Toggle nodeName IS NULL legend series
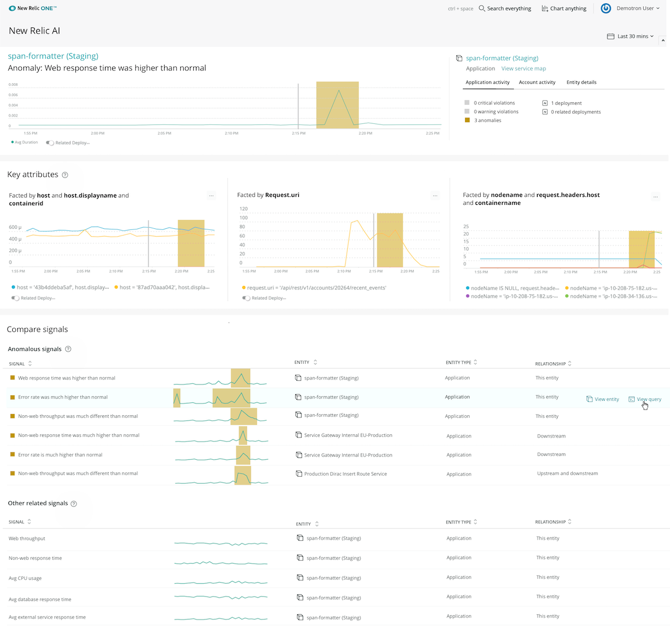Screen dimensions: 670x644 513,288
